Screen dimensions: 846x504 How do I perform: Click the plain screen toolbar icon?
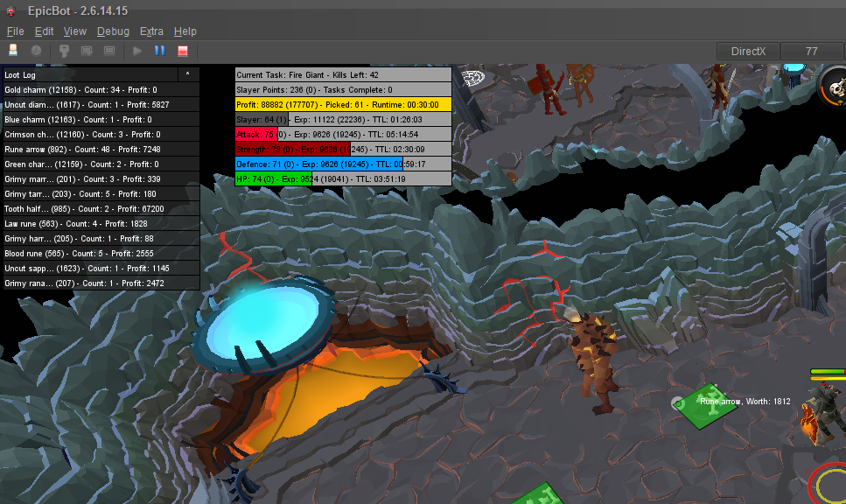click(109, 51)
